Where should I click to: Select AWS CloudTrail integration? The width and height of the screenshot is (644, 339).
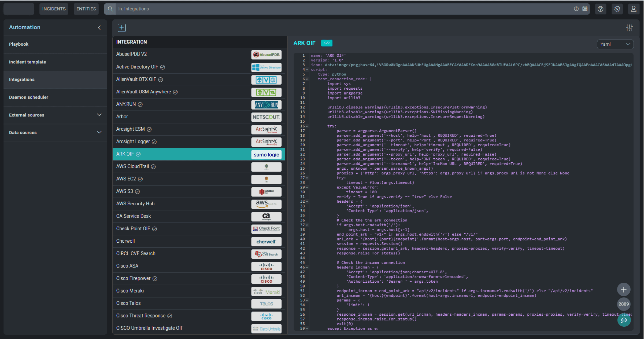coord(199,167)
